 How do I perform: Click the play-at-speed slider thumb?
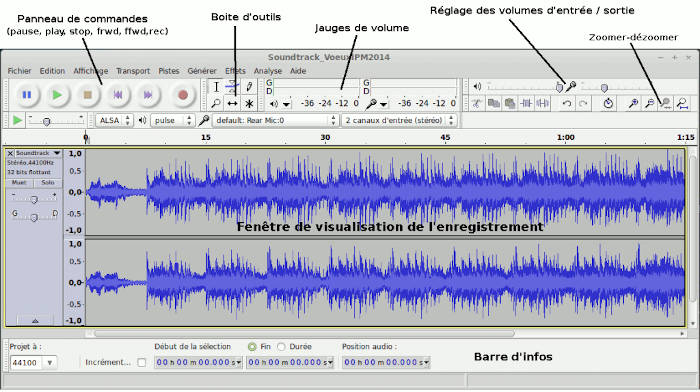(x=46, y=121)
